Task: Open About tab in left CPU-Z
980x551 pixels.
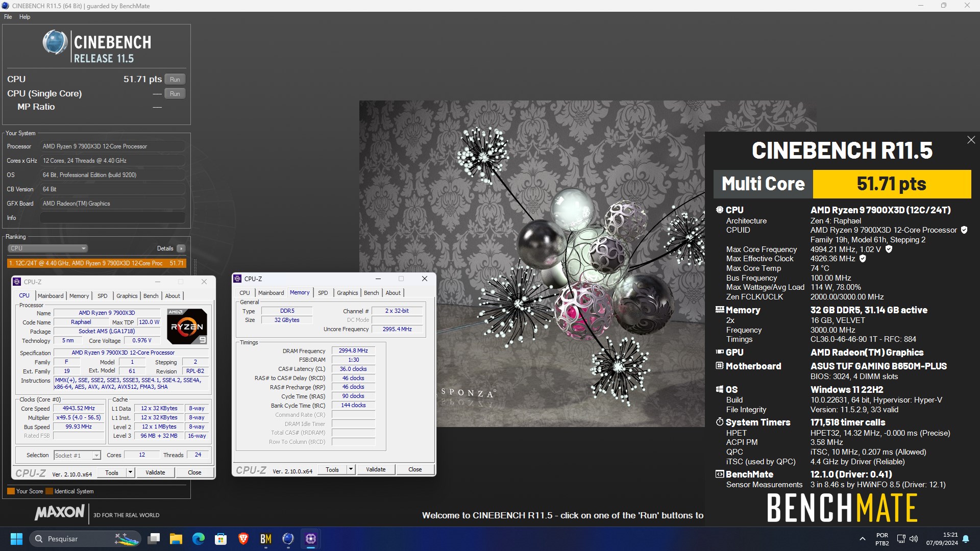Action: coord(173,296)
